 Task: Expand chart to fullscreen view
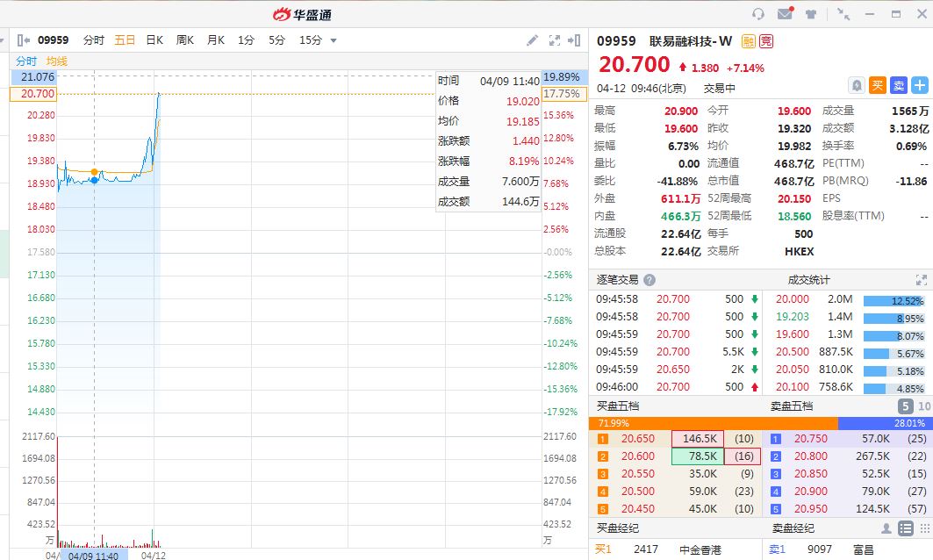coord(554,40)
